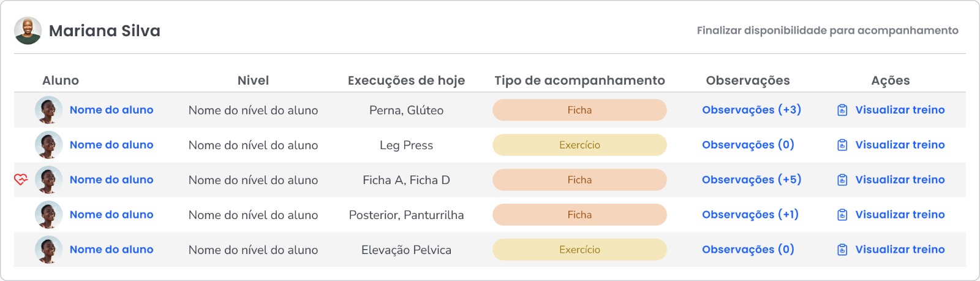Click Mariana Silva's profile avatar
Image resolution: width=980 pixels, height=281 pixels.
(x=28, y=31)
